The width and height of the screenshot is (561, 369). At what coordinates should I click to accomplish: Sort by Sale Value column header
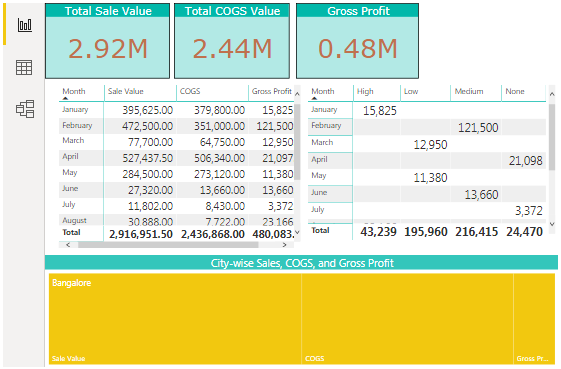pyautogui.click(x=126, y=91)
